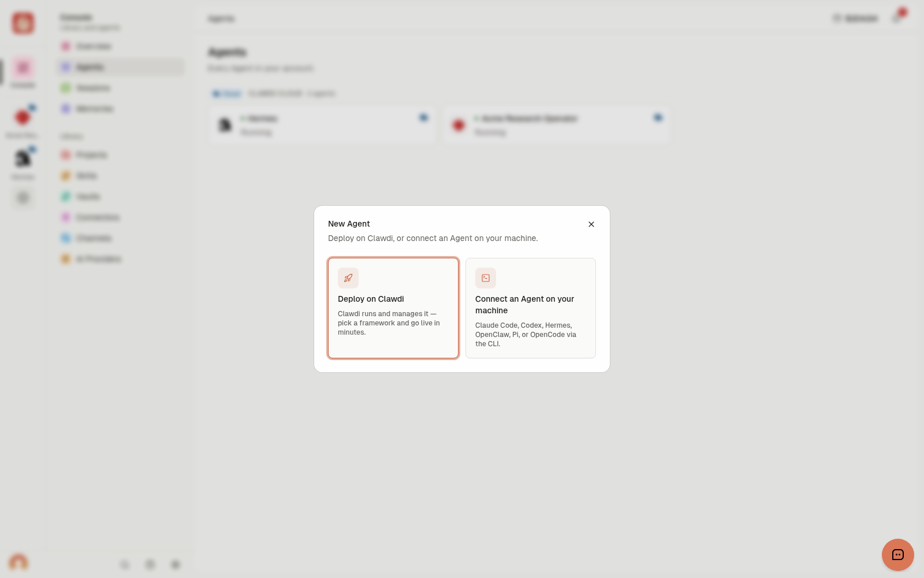Viewport: 924px width, 578px height.
Task: Choose Connect an Agent on your machine
Action: click(x=531, y=308)
